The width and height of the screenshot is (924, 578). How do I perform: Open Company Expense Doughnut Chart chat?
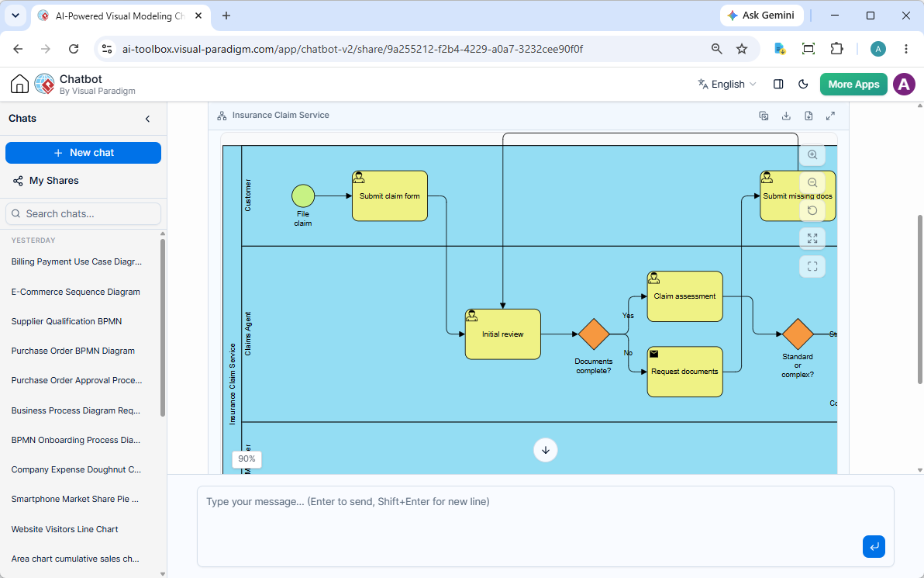tap(76, 469)
